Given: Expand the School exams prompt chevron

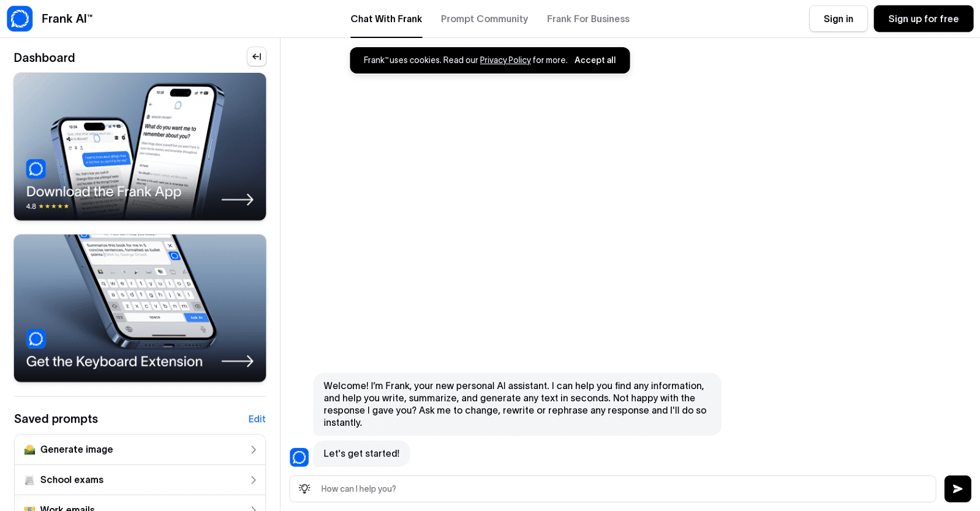Looking at the screenshot, I should pyautogui.click(x=253, y=480).
